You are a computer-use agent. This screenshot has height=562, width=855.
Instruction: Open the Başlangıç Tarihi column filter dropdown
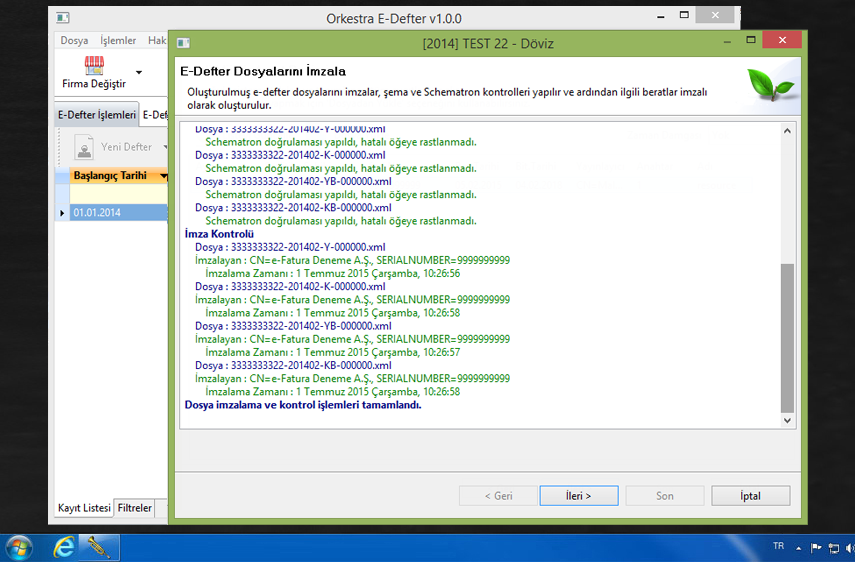(163, 176)
